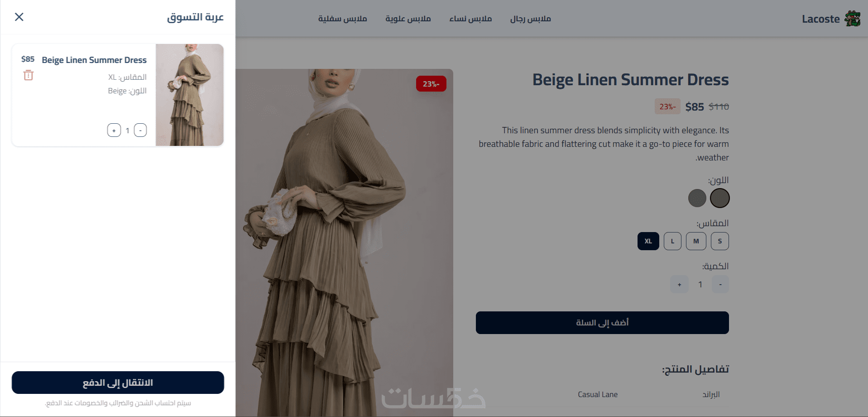Decrease cart item quantity with minus
Viewport: 868px width, 417px height.
[140, 131]
